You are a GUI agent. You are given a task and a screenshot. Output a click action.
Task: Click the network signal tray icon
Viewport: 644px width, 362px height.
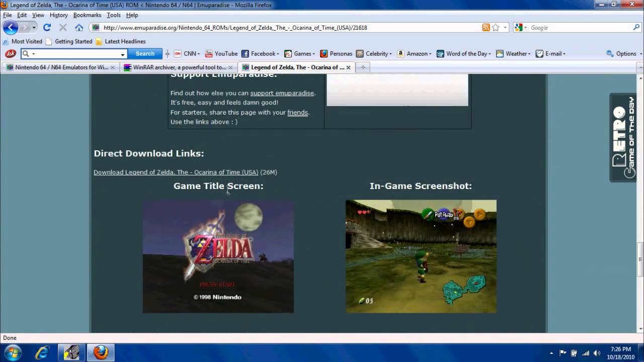[586, 353]
